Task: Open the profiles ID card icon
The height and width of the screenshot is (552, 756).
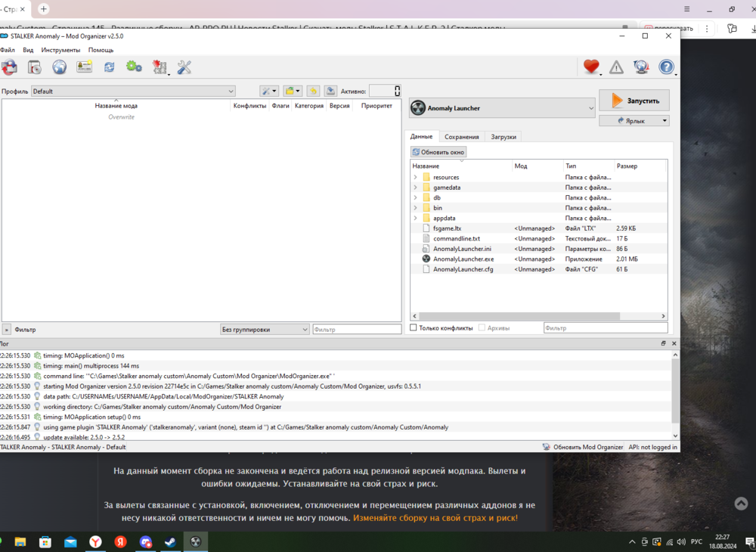Action: click(x=84, y=67)
